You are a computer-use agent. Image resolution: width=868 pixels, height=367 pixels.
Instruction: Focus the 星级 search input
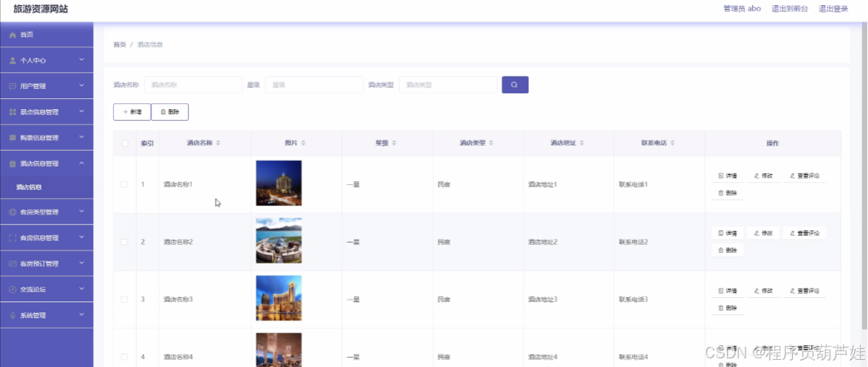[314, 84]
